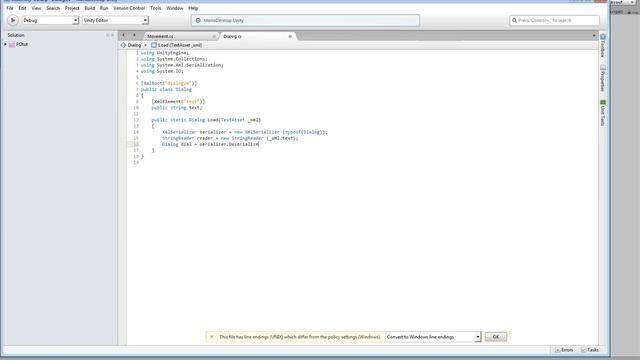640x360 pixels.
Task: Click code line 'using System.Collections;'
Action: 174,59
